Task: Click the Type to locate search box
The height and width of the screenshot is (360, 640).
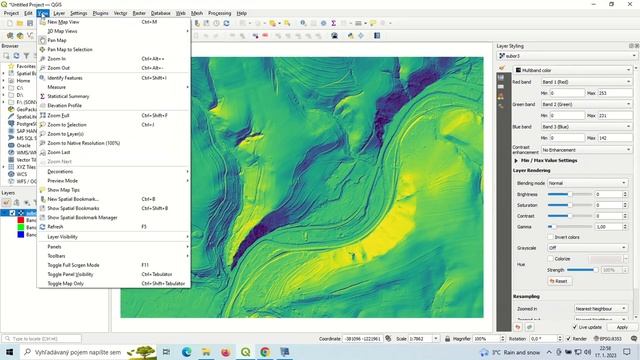Action: coord(42,339)
